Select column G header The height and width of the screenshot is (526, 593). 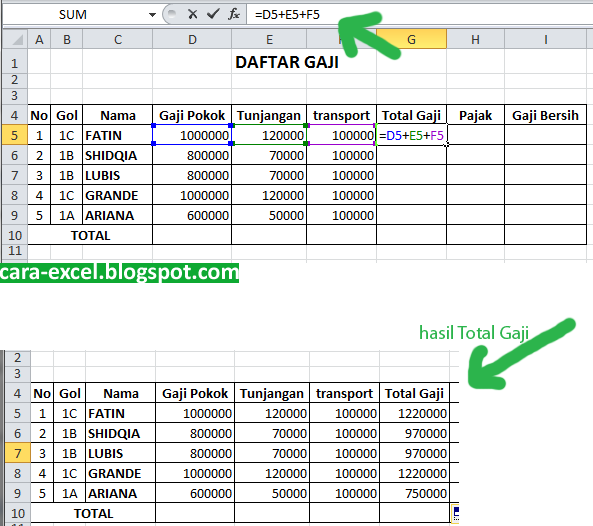pyautogui.click(x=411, y=39)
